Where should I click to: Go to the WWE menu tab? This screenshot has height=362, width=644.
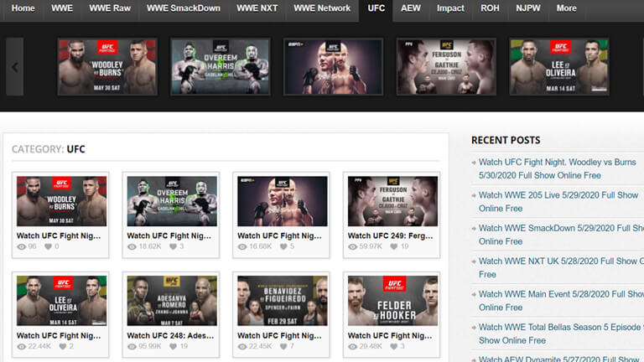[x=62, y=8]
